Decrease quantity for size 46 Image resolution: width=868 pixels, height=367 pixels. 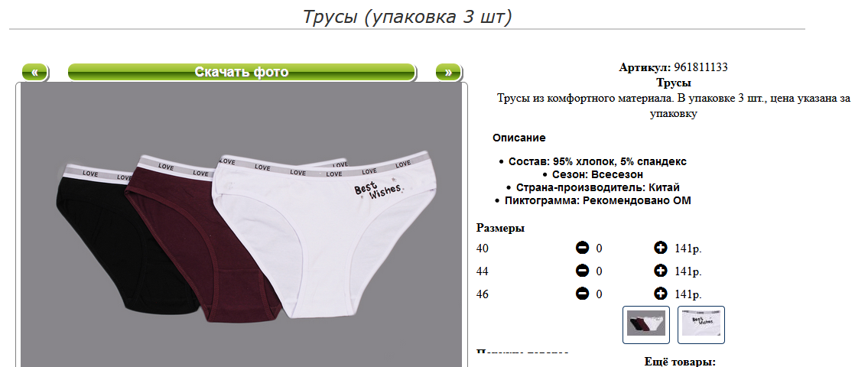tap(582, 294)
